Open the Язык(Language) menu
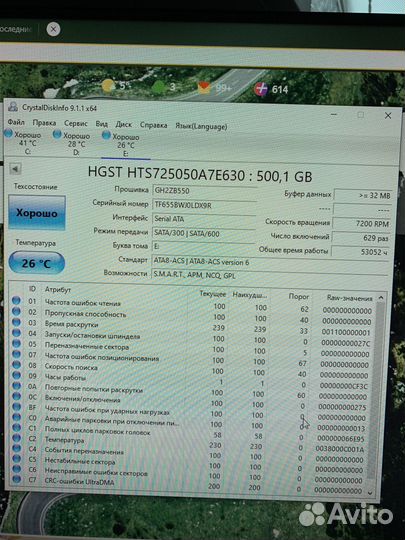The image size is (405, 540). (201, 126)
